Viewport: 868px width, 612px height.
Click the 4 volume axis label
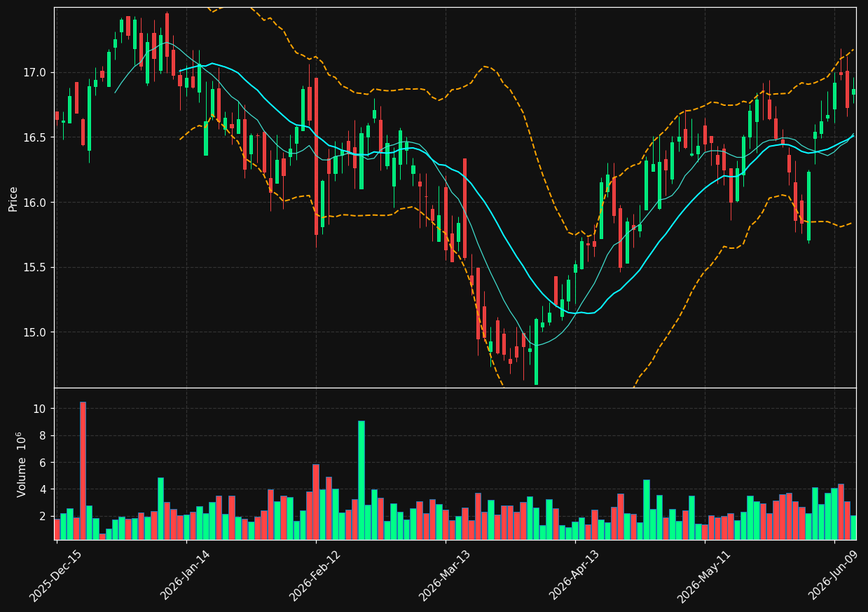tap(43, 489)
